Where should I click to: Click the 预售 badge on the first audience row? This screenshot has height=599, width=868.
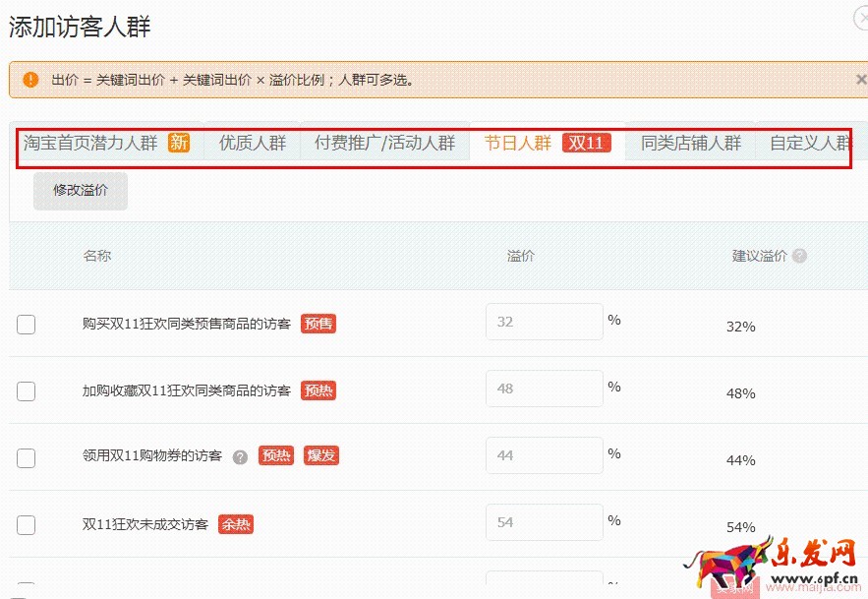coord(317,323)
